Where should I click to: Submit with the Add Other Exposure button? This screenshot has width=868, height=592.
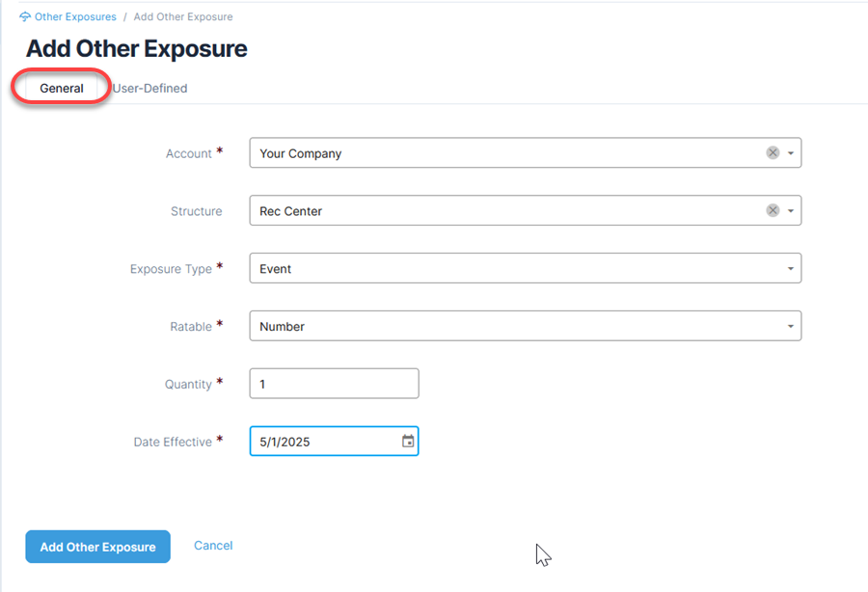coord(98,547)
